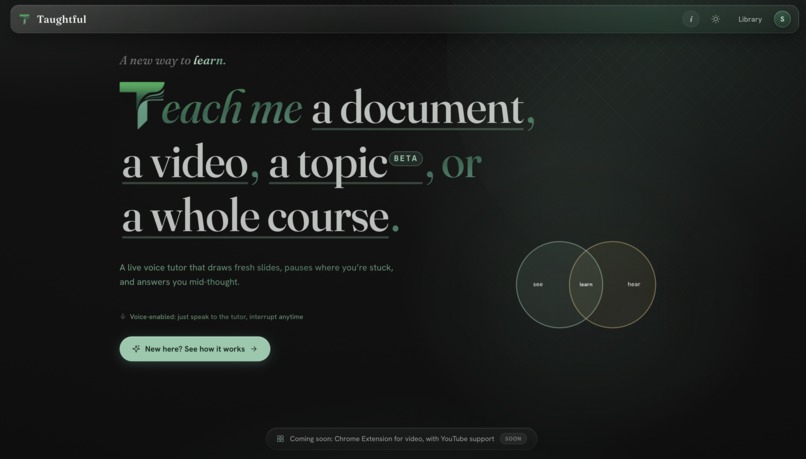
Task: Click the 'learn' overlap in the Venn diagram
Action: (x=586, y=284)
